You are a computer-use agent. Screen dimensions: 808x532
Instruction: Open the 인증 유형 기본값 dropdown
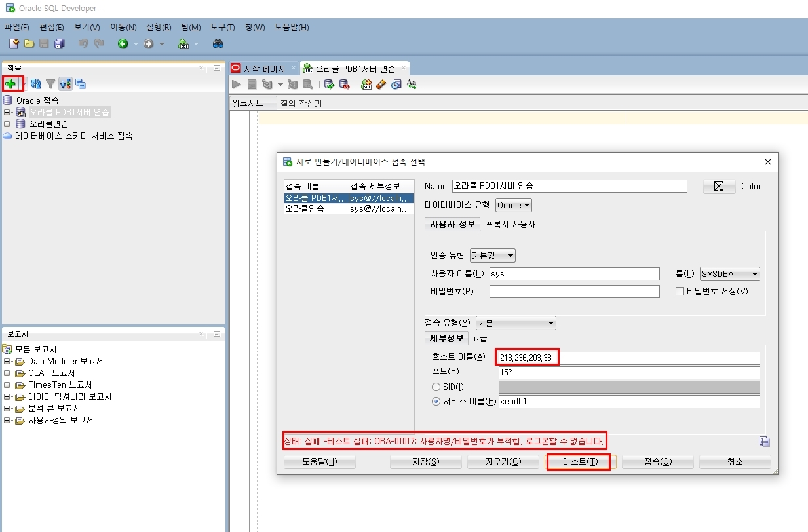point(493,255)
